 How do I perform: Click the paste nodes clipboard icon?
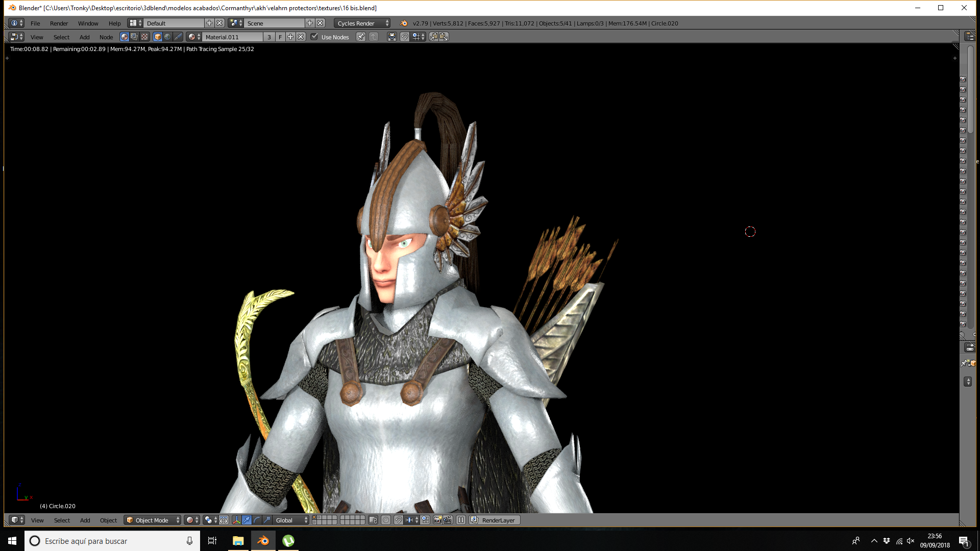(x=444, y=37)
